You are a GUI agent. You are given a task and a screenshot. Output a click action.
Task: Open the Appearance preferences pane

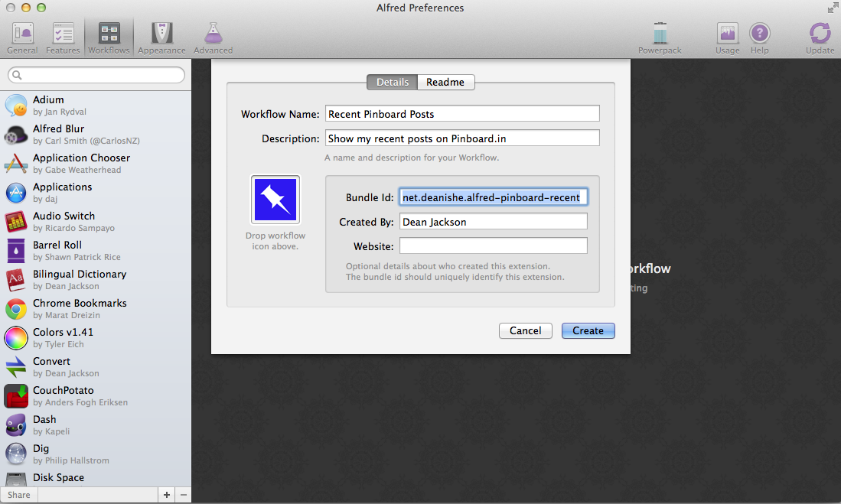coord(161,38)
